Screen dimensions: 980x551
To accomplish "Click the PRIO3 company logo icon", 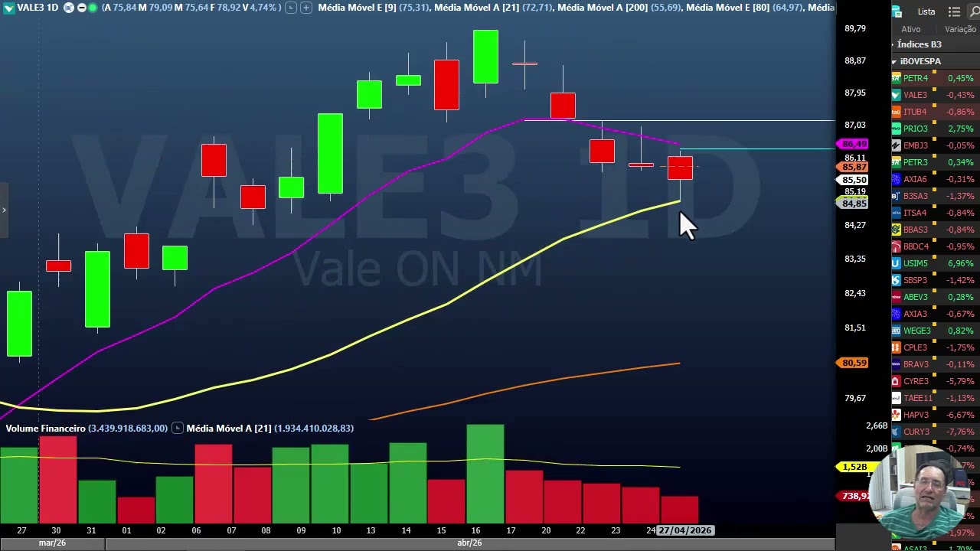I will [897, 129].
